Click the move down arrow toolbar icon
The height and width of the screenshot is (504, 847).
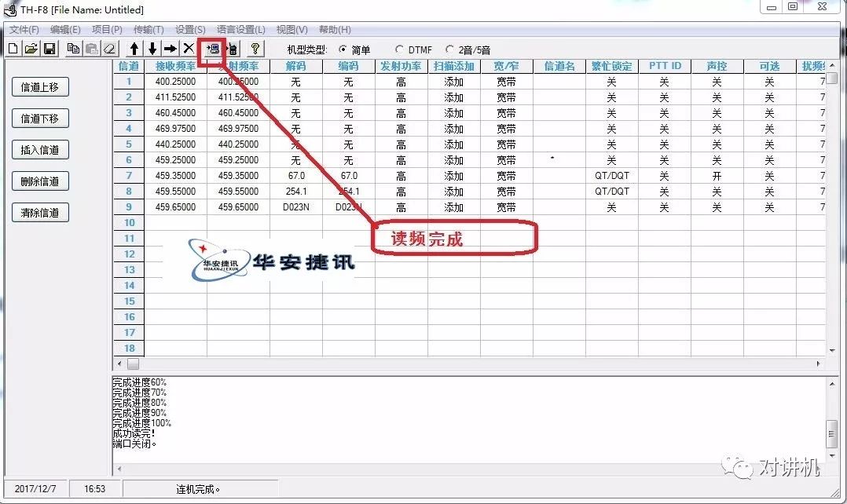click(x=152, y=48)
